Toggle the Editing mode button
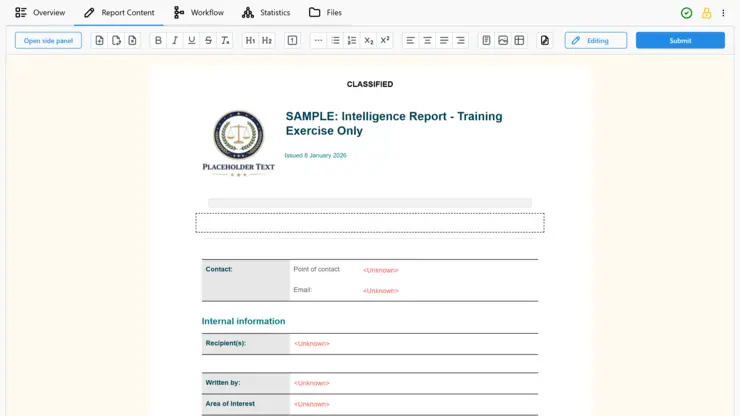 596,41
